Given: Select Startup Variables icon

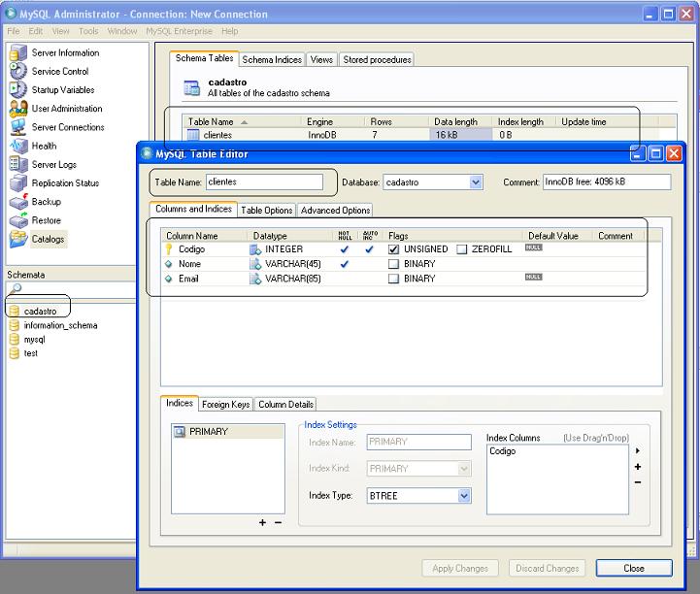Looking at the screenshot, I should [x=18, y=89].
